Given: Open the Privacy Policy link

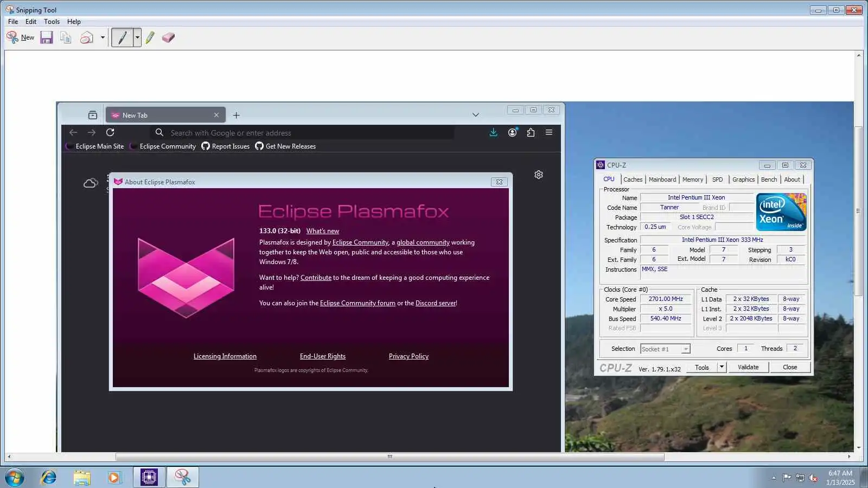Looking at the screenshot, I should coord(409,356).
